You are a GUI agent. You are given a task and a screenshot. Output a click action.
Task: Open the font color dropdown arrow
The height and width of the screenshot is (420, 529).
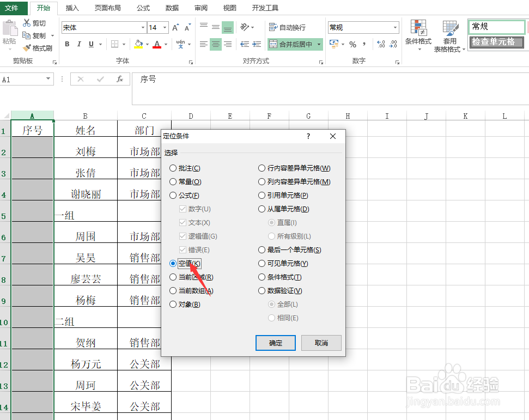[166, 44]
